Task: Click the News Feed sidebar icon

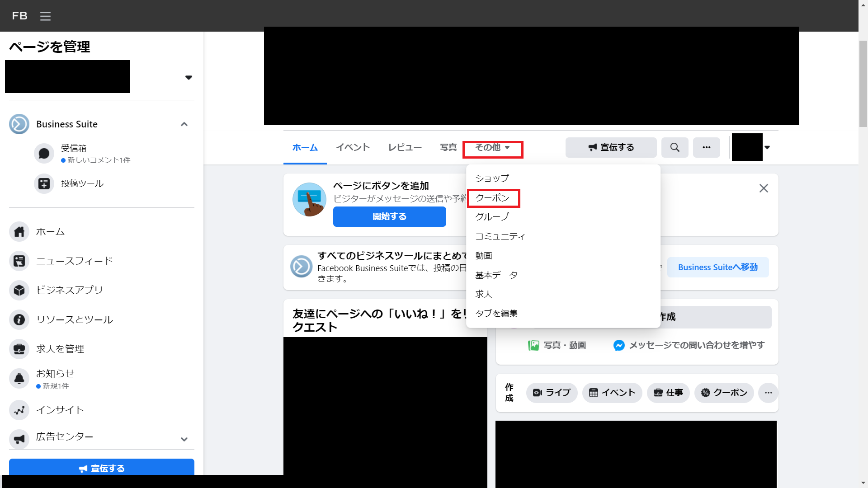Action: [19, 261]
